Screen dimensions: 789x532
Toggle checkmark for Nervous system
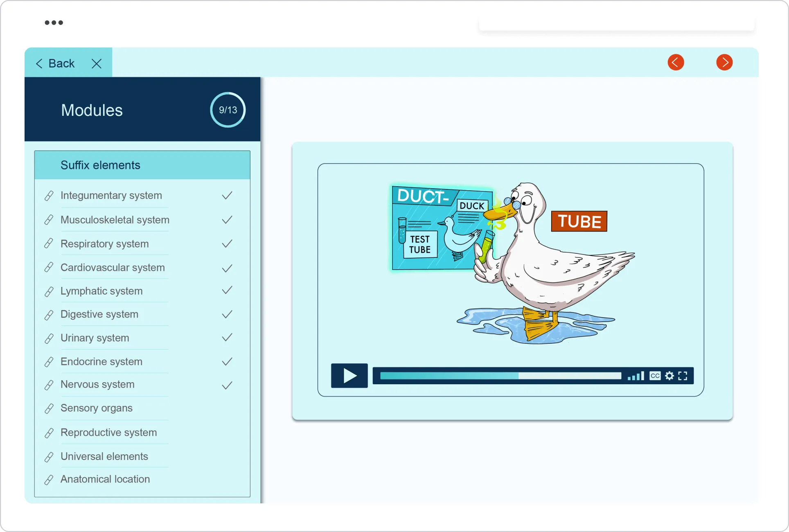[x=227, y=385]
